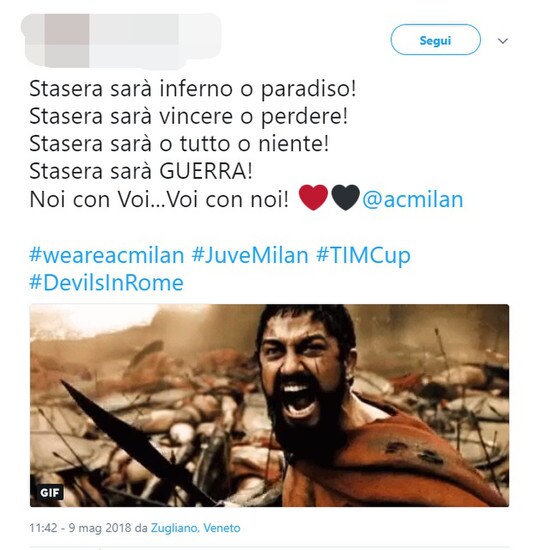Image resolution: width=541 pixels, height=550 pixels.
Task: Click the black heart emoji
Action: pos(346,197)
